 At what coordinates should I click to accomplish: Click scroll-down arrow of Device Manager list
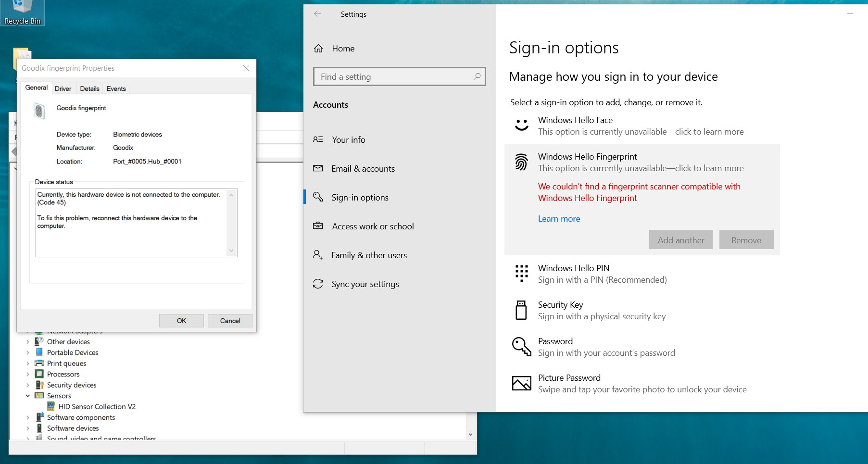tap(470, 434)
